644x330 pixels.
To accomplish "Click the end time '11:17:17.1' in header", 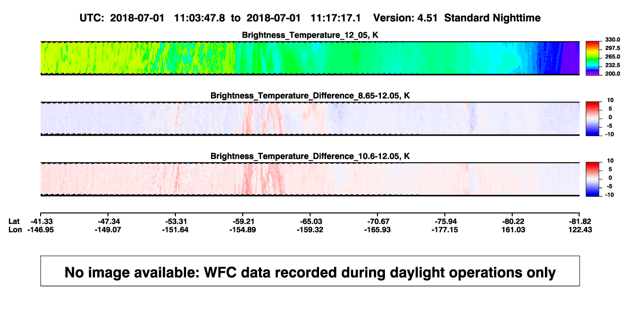I will coord(336,18).
